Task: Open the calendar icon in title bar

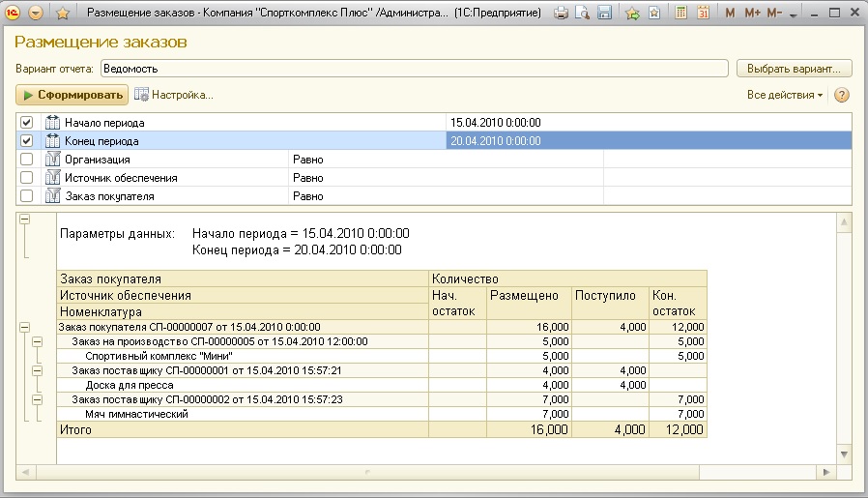Action: 703,14
